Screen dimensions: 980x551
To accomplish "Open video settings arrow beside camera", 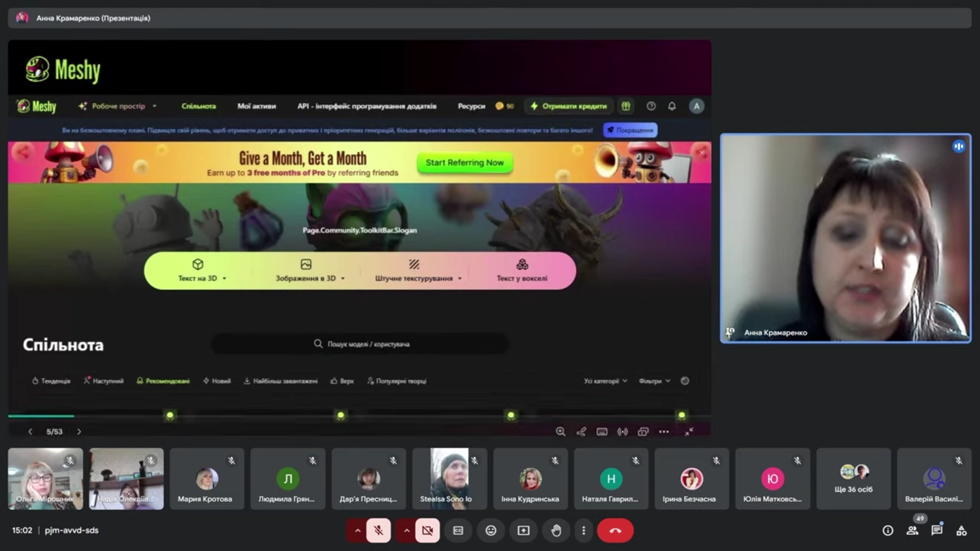I will (x=406, y=530).
